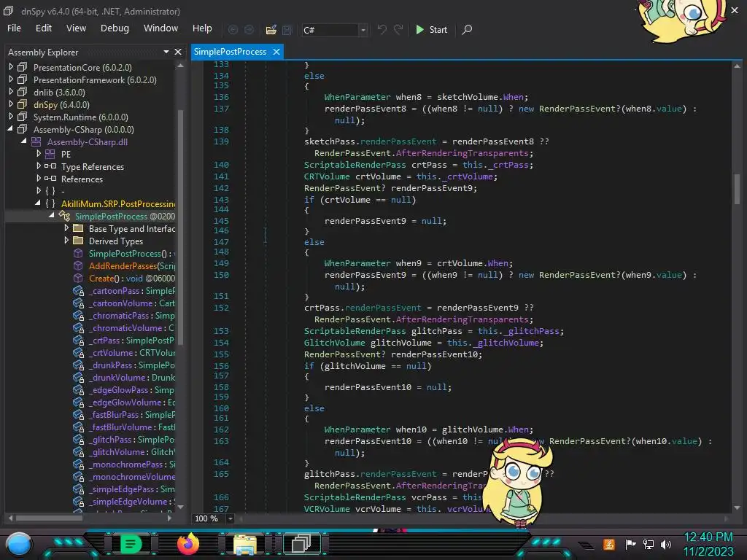Collapse the SimplePostProcess class node
The height and width of the screenshot is (560, 747).
pos(52,216)
